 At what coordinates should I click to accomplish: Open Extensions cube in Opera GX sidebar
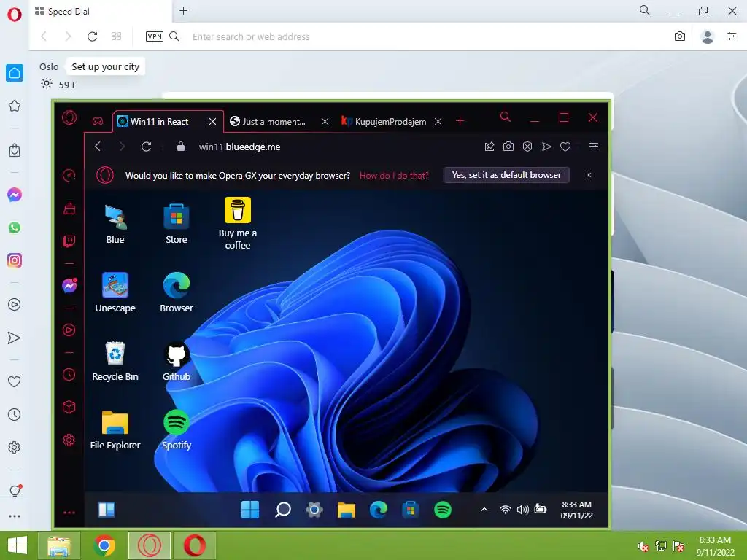[69, 407]
